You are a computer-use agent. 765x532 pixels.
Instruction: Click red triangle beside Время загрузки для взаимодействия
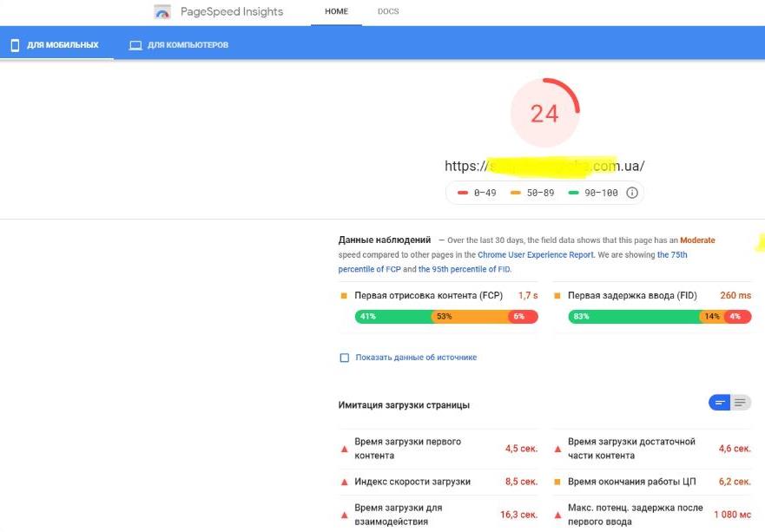345,515
